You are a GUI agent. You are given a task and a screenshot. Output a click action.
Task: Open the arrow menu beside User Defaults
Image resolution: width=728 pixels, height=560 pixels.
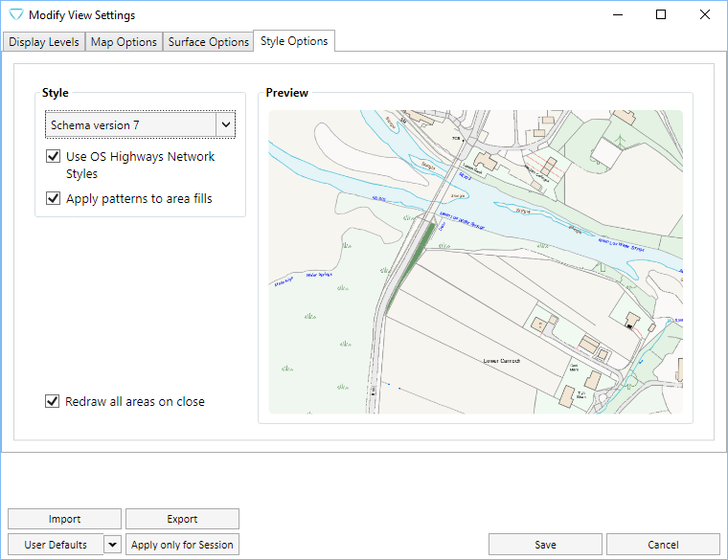112,545
